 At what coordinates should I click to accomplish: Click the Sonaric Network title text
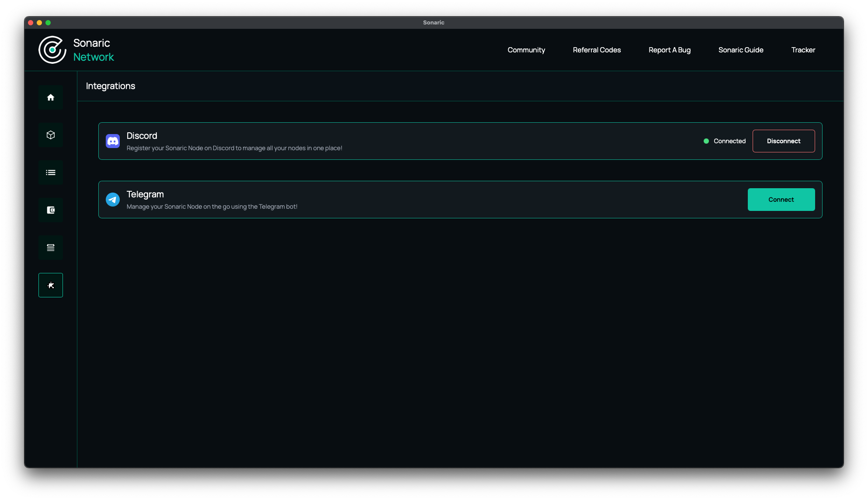tap(94, 50)
